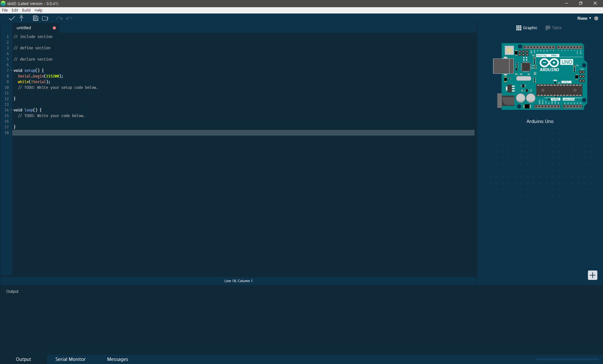Open the Help menu
The image size is (603, 364).
[x=38, y=10]
